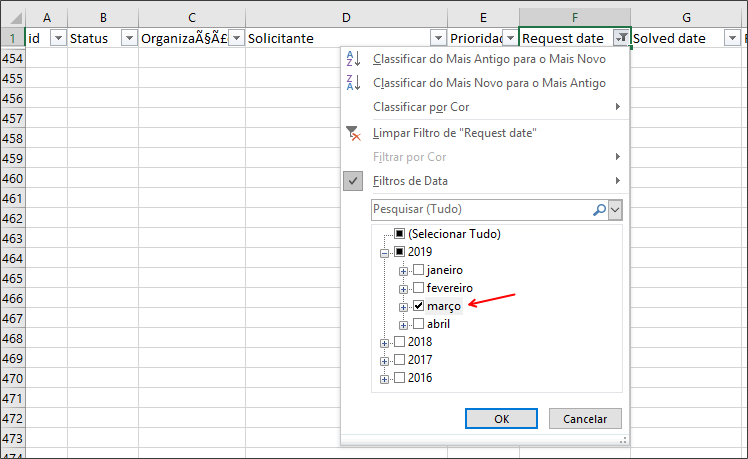Expand the fevereiro month node
748x459 pixels.
pyautogui.click(x=403, y=290)
